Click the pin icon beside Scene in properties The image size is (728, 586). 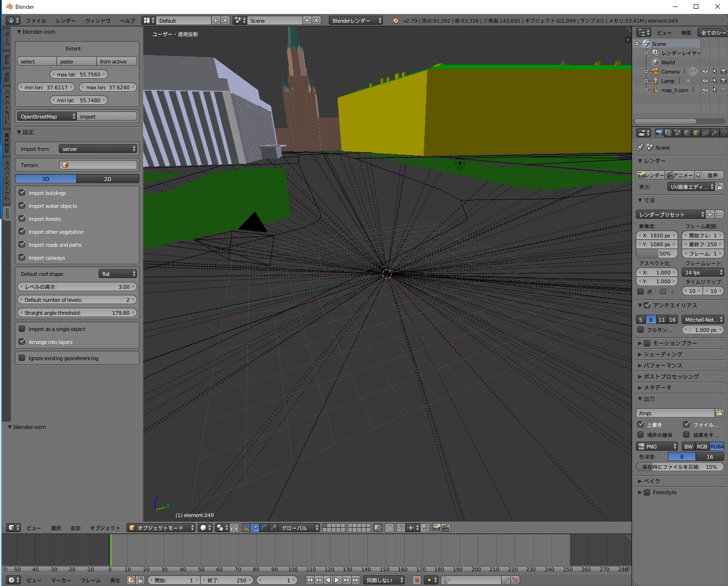coord(640,147)
